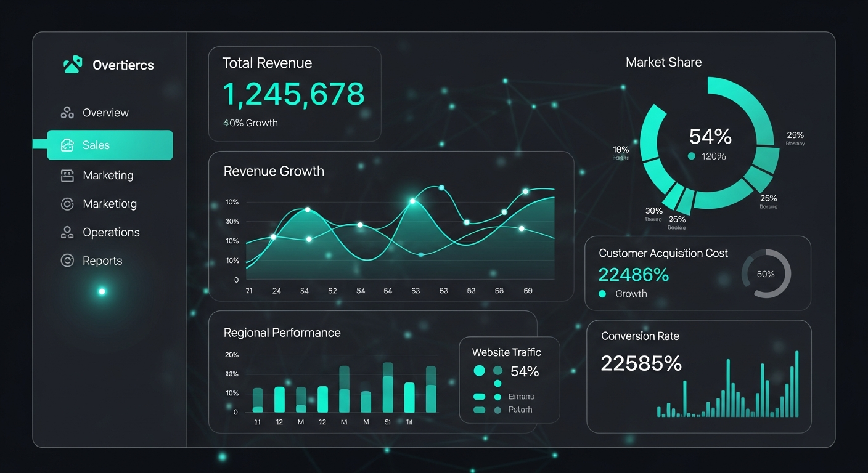Click the x-axis label 21 in Revenue Growth
This screenshot has width=868, height=473.
249,291
